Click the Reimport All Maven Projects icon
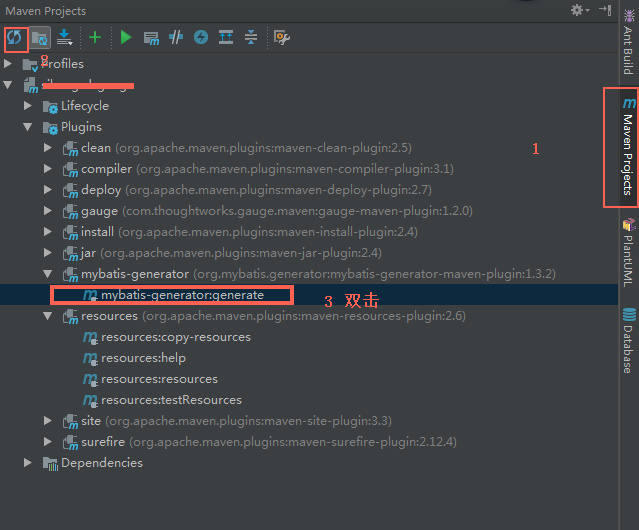Viewport: 639px width, 530px height. click(14, 38)
